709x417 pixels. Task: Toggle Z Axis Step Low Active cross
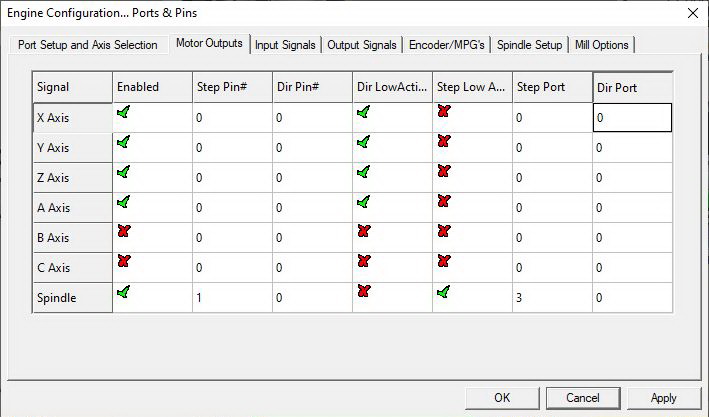pyautogui.click(x=444, y=172)
